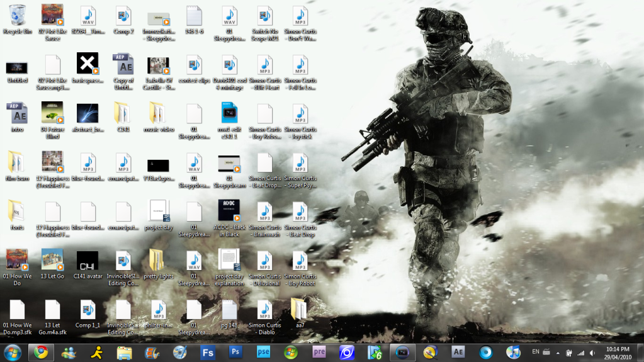The image size is (644, 362).
Task: Click the AIM running man taskbar icon
Action: pyautogui.click(x=96, y=352)
